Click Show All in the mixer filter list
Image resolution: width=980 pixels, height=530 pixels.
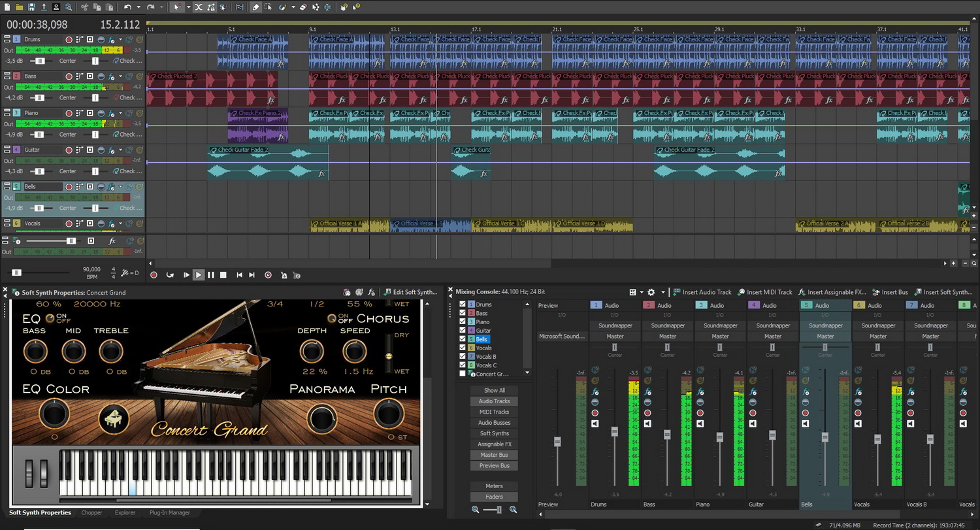495,390
